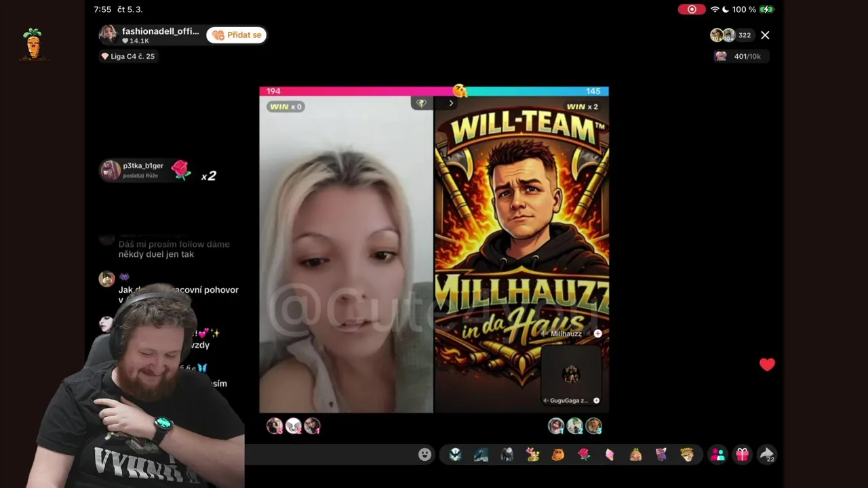
Task: View the 322 viewers list
Action: coord(745,35)
